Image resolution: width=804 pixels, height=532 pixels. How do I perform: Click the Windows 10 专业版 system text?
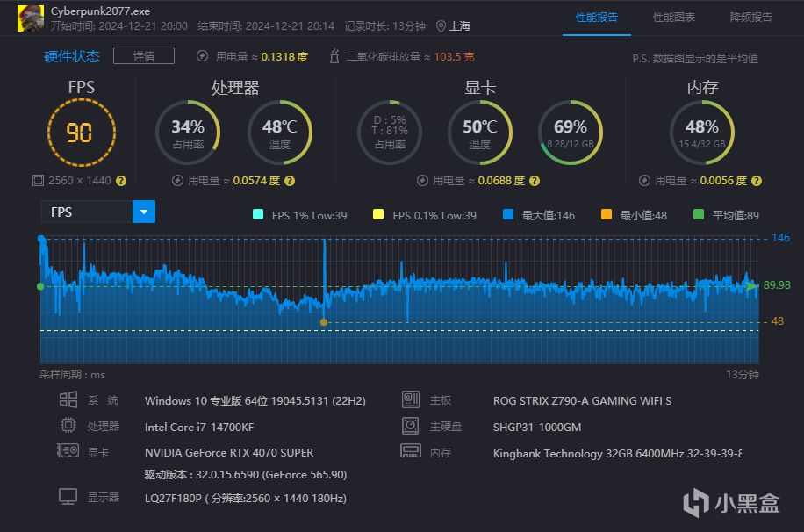255,400
